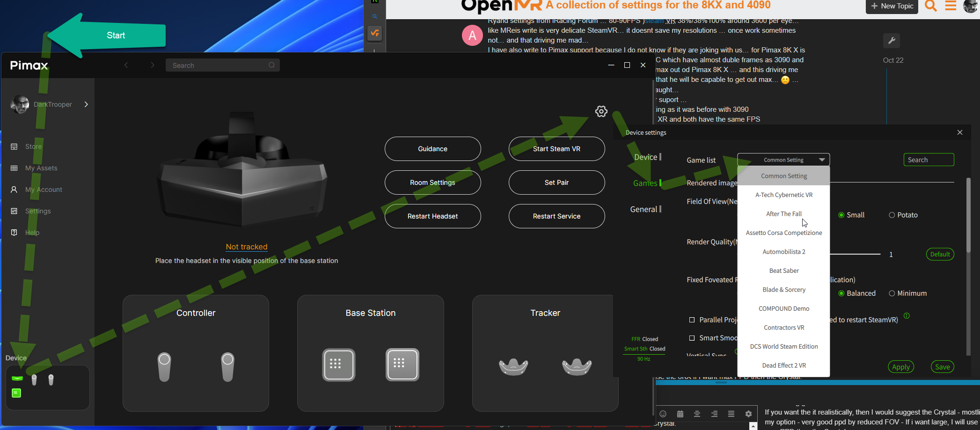Click the Restart Headset button
This screenshot has width=980, height=430.
coord(432,216)
